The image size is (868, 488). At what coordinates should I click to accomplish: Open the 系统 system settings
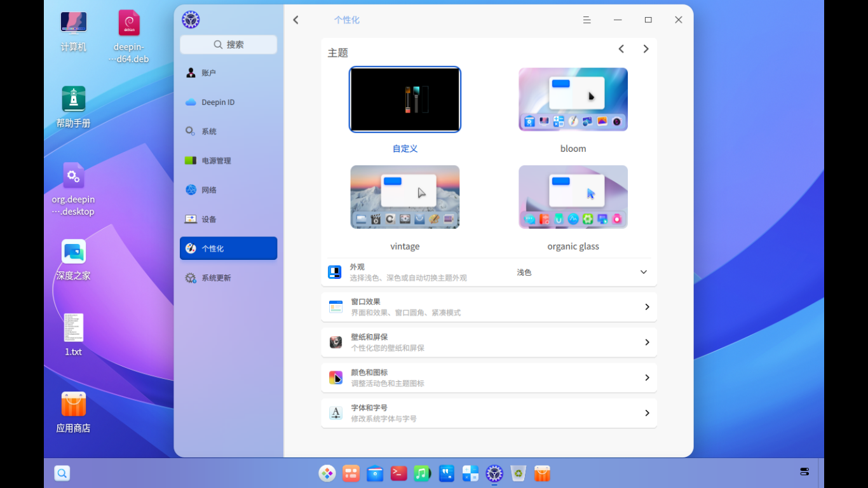pos(228,132)
